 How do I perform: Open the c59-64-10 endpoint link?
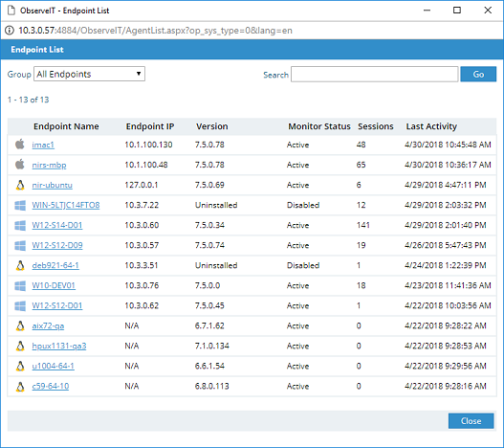[x=51, y=386]
